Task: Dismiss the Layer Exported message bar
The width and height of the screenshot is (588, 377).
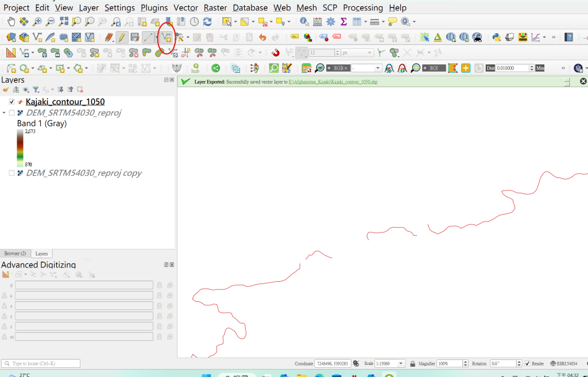Action: coord(583,81)
